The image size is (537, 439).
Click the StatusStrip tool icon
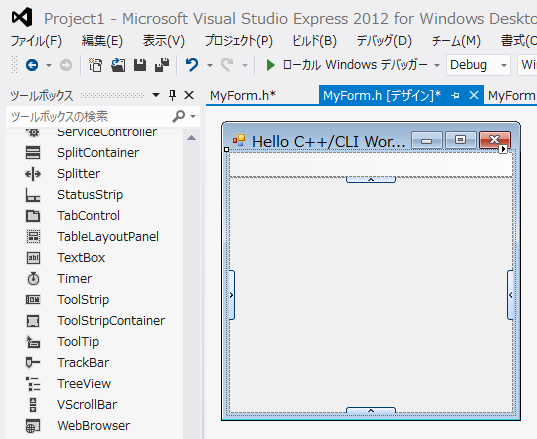pos(33,195)
